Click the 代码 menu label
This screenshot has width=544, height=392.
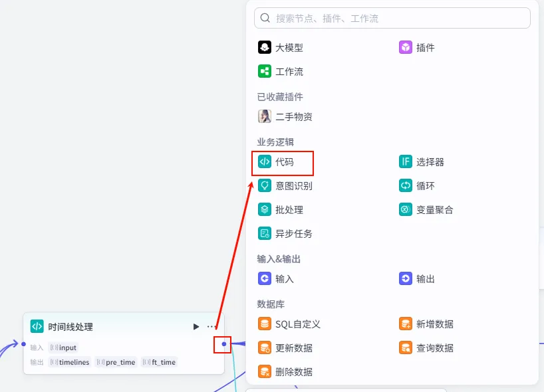[x=285, y=162]
